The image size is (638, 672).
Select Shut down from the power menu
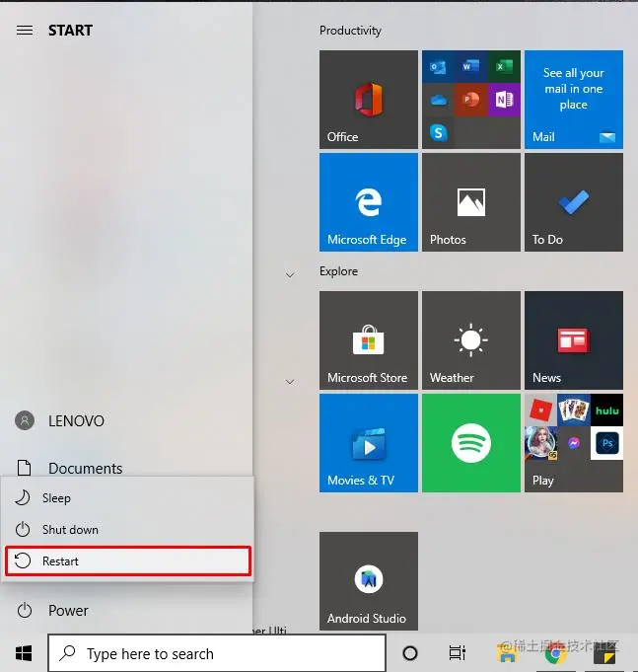click(x=127, y=530)
